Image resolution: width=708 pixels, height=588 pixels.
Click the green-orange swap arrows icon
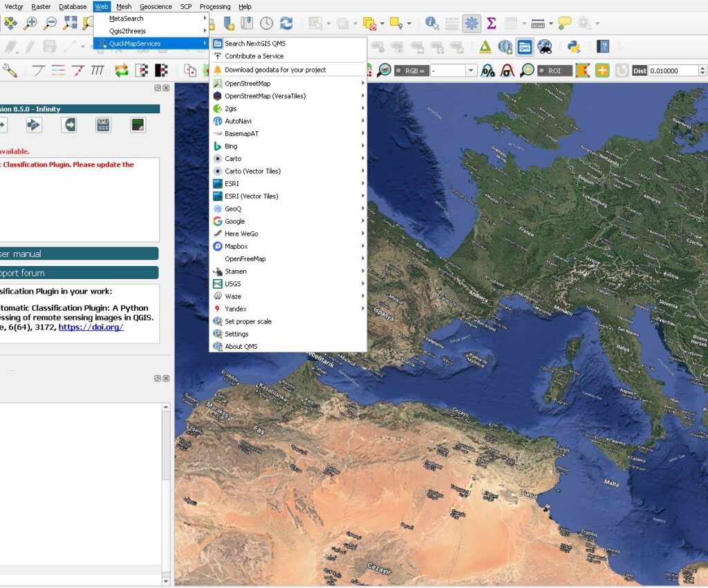(x=122, y=70)
